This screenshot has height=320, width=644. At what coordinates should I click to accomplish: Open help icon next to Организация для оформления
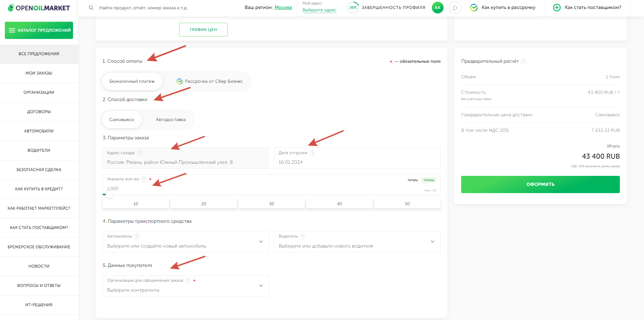[188, 281]
